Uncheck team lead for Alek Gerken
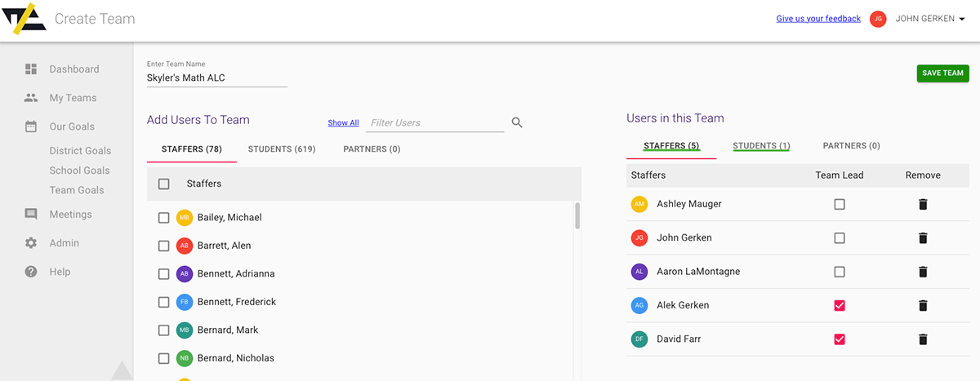This screenshot has height=381, width=980. click(840, 305)
